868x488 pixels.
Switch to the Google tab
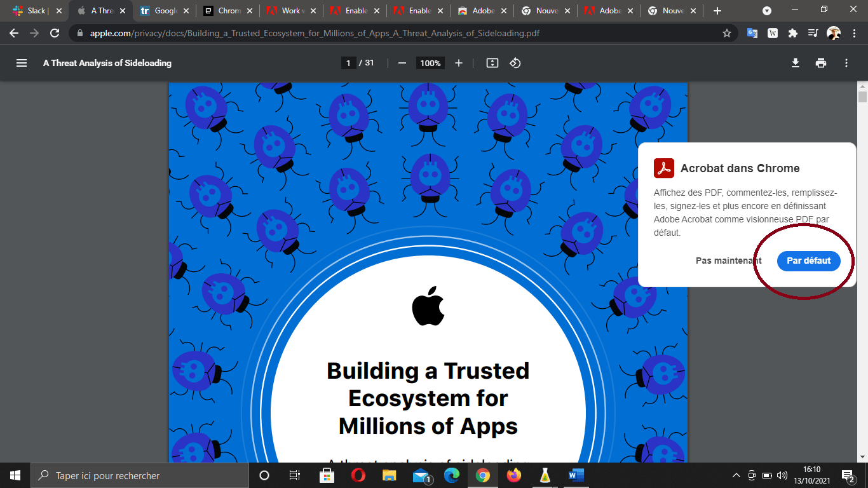coord(163,11)
